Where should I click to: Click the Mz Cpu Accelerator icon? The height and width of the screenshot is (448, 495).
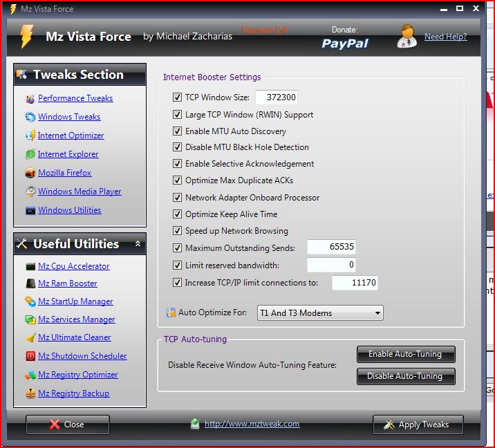[30, 266]
